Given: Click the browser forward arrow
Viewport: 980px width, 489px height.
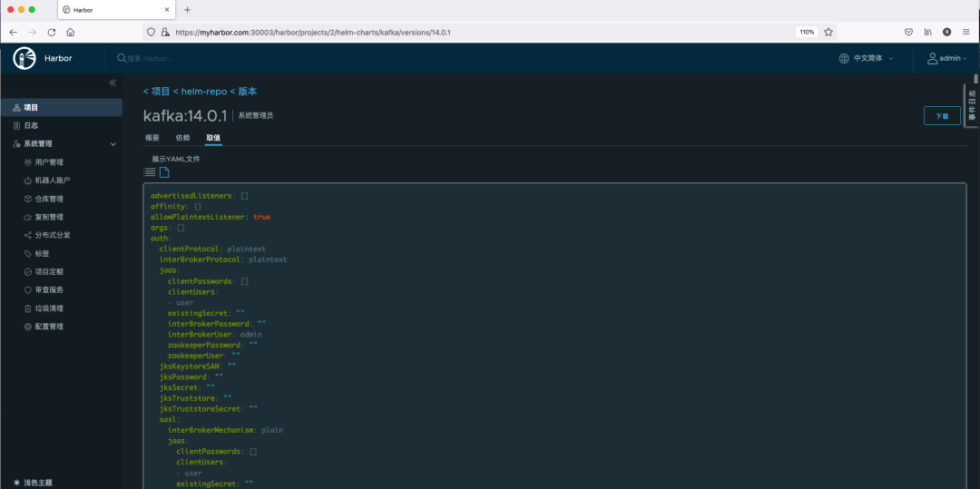Looking at the screenshot, I should click(33, 32).
